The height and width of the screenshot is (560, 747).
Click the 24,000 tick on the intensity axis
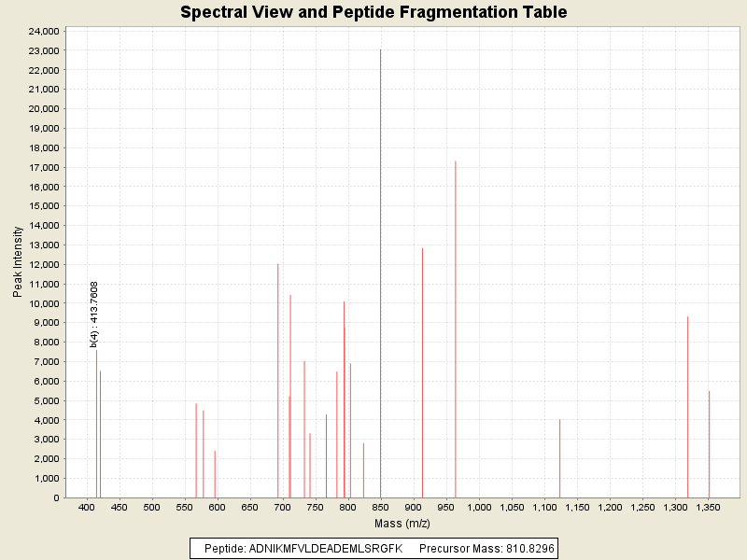tap(47, 31)
